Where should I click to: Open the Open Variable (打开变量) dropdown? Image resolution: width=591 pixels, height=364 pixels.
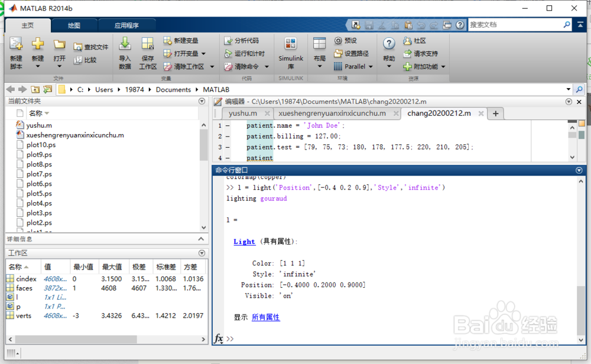(203, 54)
